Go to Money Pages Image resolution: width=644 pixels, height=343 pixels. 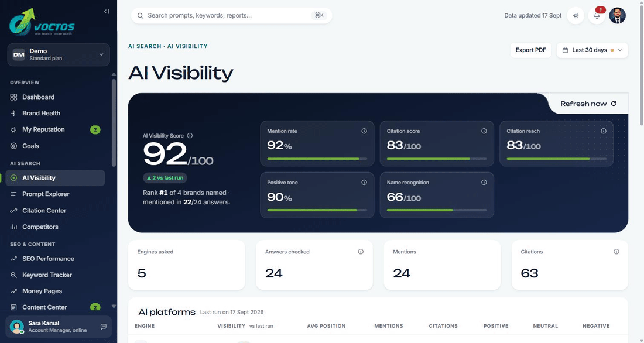56,291
